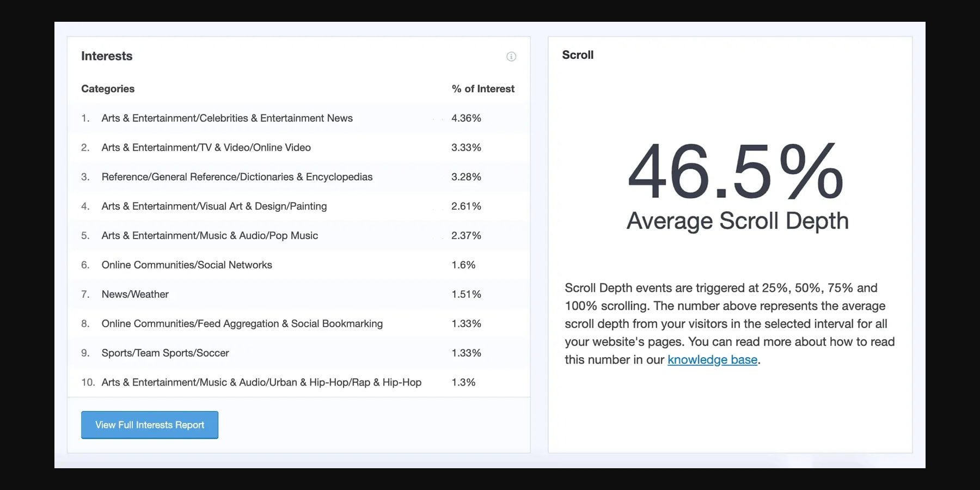The height and width of the screenshot is (490, 980).
Task: Click the Dictionaries & Encyclopedias category
Action: (x=236, y=176)
